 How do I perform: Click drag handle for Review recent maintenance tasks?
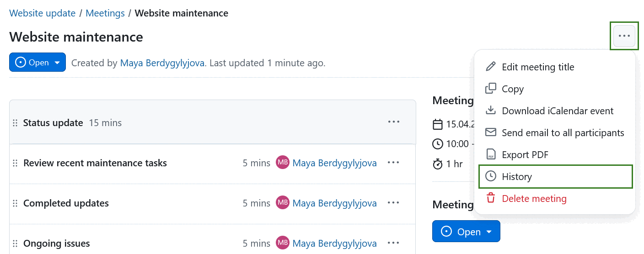(15, 163)
